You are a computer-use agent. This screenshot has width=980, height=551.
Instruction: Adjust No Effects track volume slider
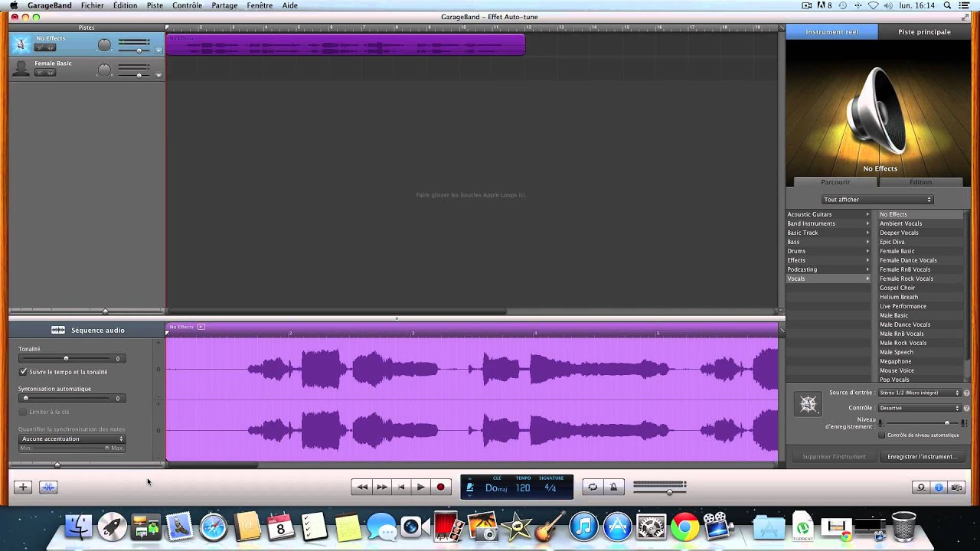[x=139, y=51]
